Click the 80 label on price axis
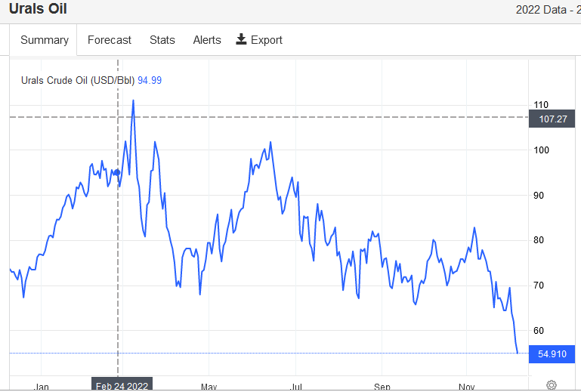The width and height of the screenshot is (581, 392). point(539,240)
